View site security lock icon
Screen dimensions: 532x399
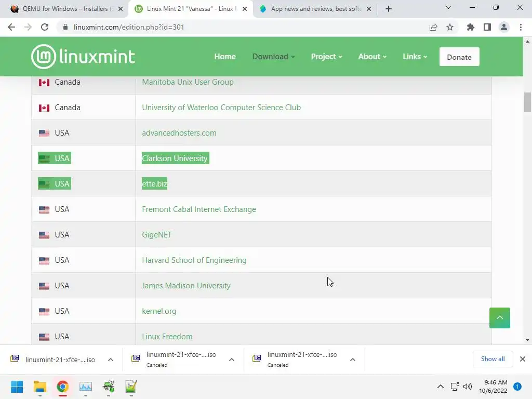click(x=65, y=27)
